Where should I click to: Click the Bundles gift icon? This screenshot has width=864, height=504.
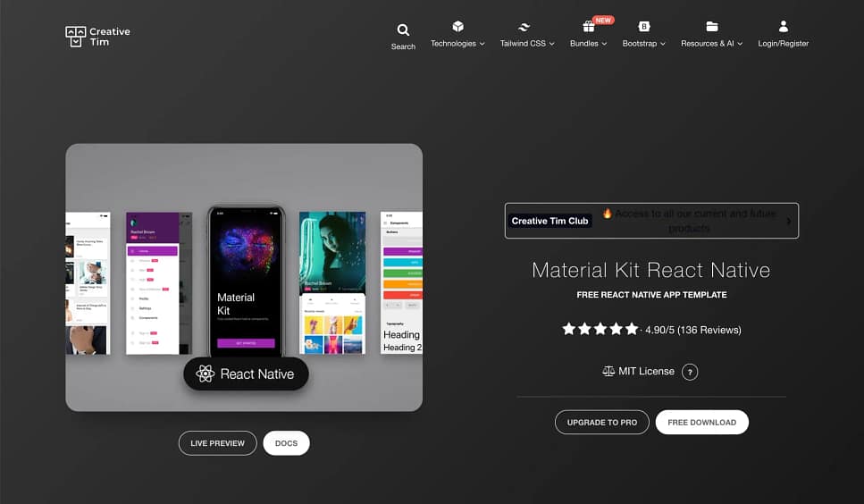click(x=588, y=27)
